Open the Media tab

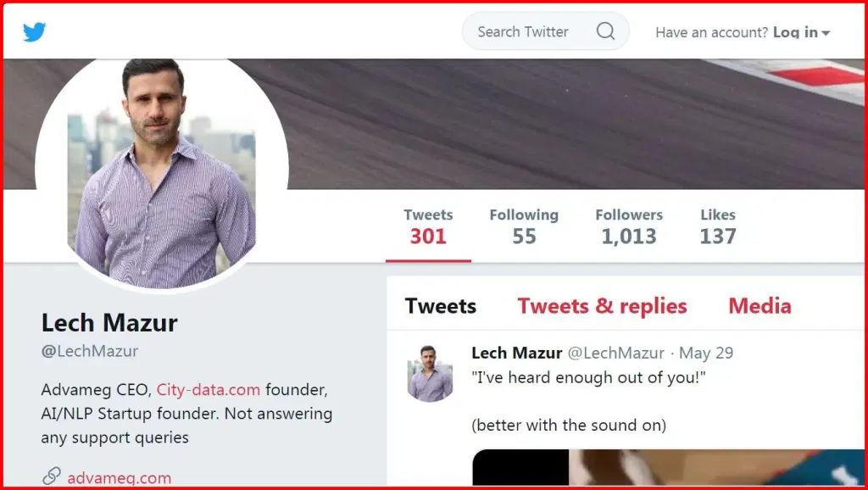(x=759, y=306)
